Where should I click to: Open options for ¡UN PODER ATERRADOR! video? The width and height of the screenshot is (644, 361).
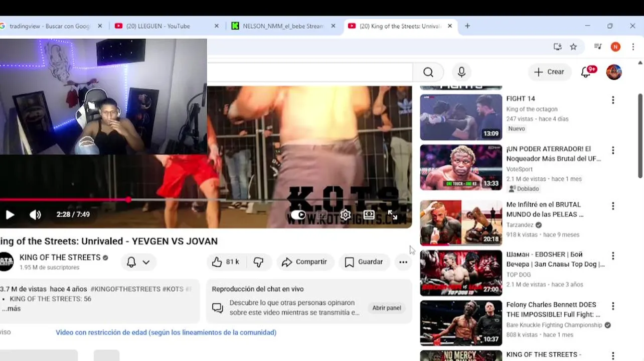[613, 150]
